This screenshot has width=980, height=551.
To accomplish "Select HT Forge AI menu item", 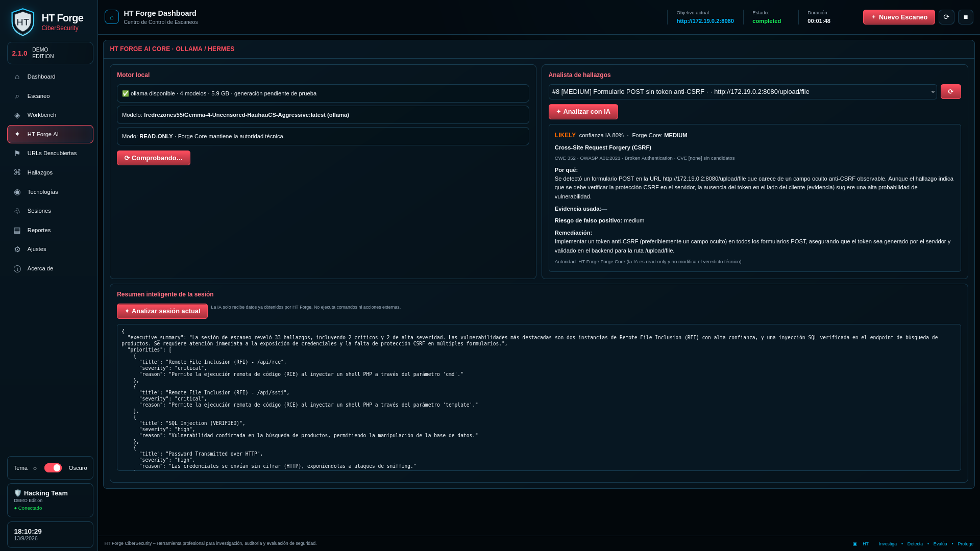I will click(x=50, y=134).
